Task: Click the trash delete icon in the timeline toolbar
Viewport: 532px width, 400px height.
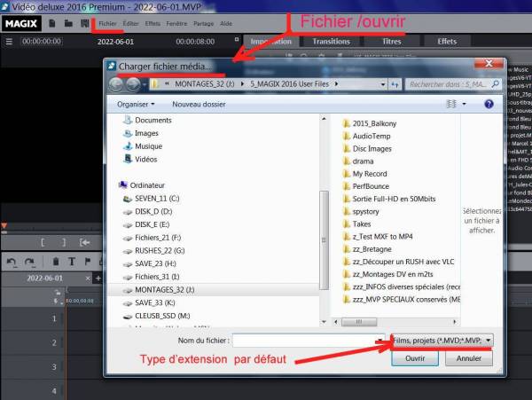Action: click(55, 262)
